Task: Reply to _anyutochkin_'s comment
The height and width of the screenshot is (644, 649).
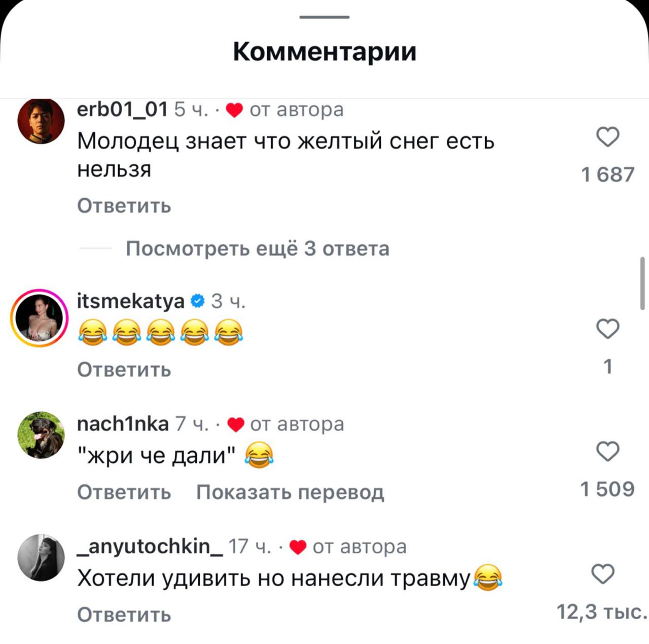Action: pos(124,615)
